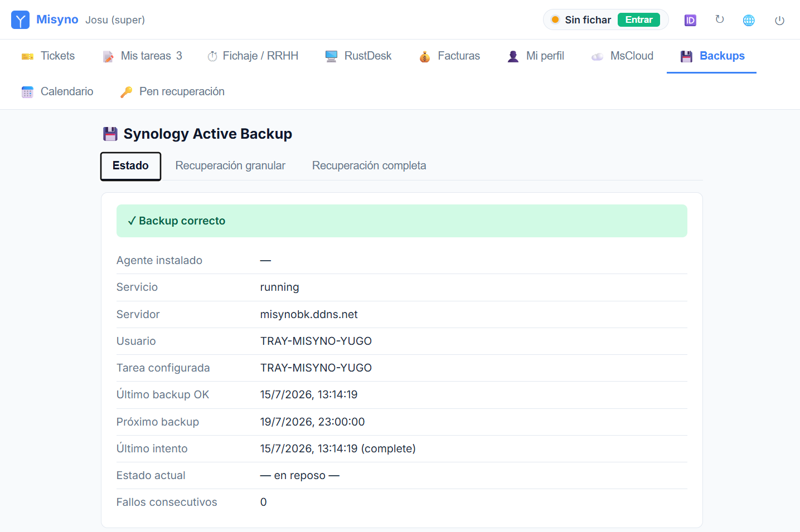Open the Calendario section

[x=57, y=91]
